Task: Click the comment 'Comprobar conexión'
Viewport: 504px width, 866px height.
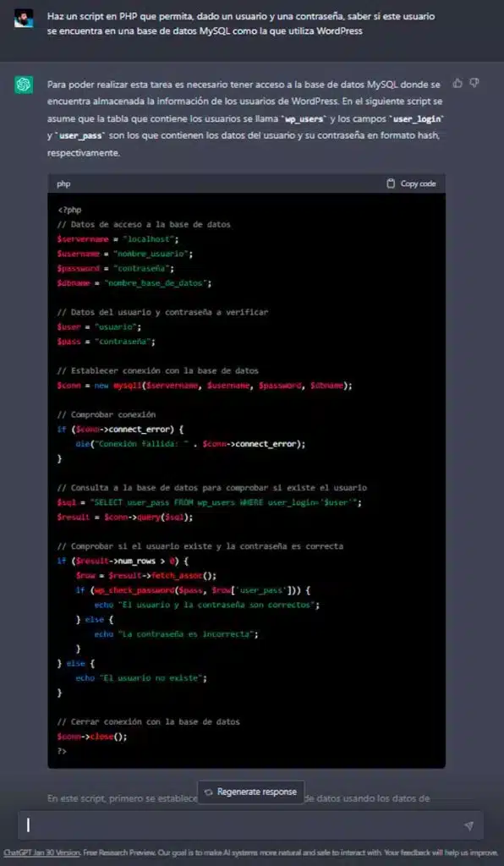Action: (x=106, y=414)
